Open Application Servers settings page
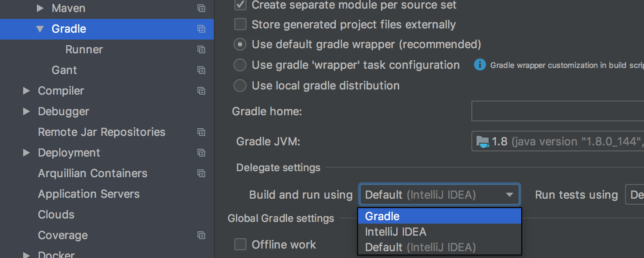 click(88, 194)
